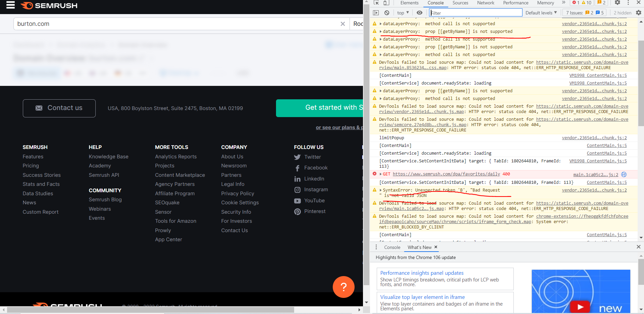This screenshot has height=314, width=644.
Task: Expand the SyntaxError Unexpected token entry
Action: pyautogui.click(x=380, y=190)
